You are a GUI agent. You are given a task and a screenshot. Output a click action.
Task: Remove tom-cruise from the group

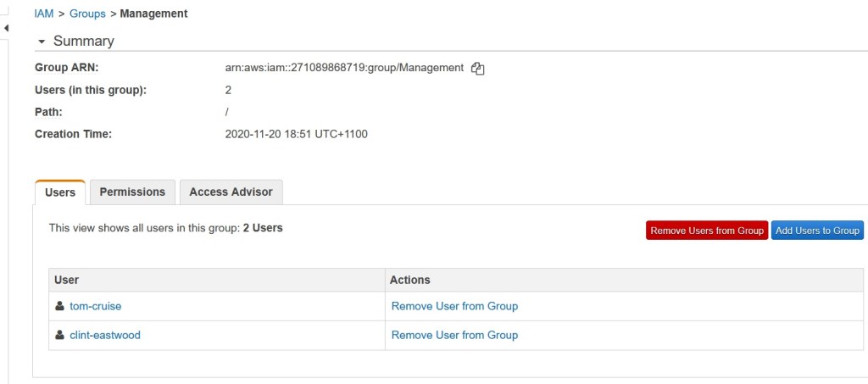(454, 306)
